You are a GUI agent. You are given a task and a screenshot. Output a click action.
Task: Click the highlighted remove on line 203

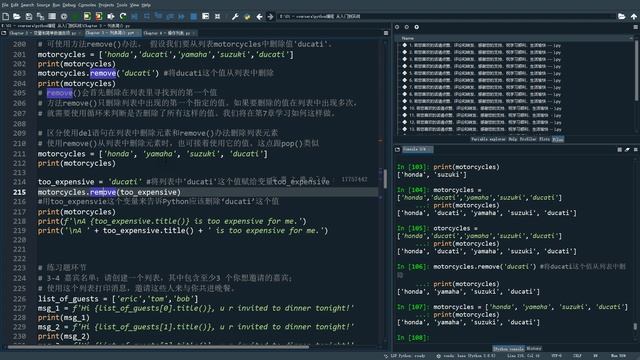click(103, 73)
